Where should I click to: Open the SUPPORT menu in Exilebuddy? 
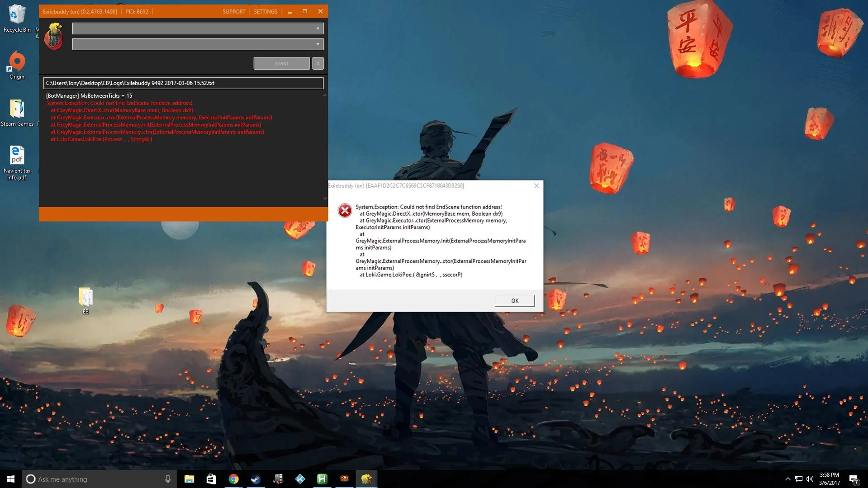pyautogui.click(x=233, y=11)
